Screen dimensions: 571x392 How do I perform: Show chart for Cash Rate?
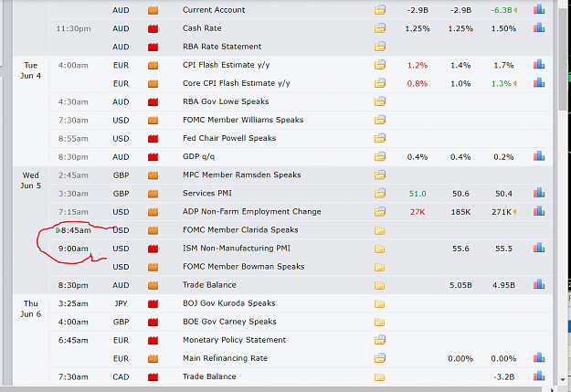tap(539, 27)
